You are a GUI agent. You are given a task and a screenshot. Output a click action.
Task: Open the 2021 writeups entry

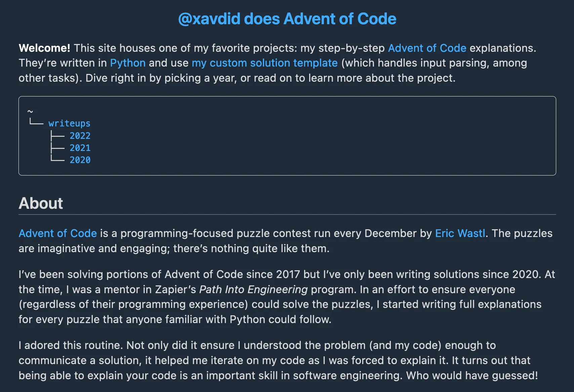[x=80, y=148]
